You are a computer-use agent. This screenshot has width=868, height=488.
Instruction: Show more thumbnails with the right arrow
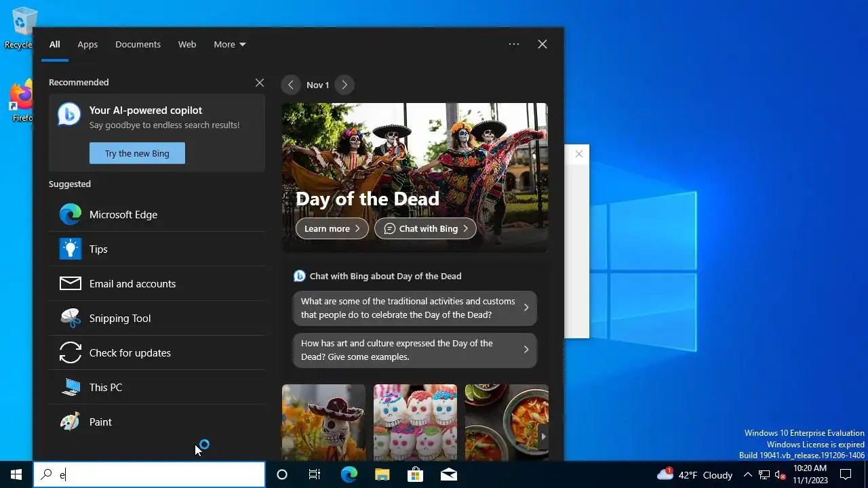[543, 436]
